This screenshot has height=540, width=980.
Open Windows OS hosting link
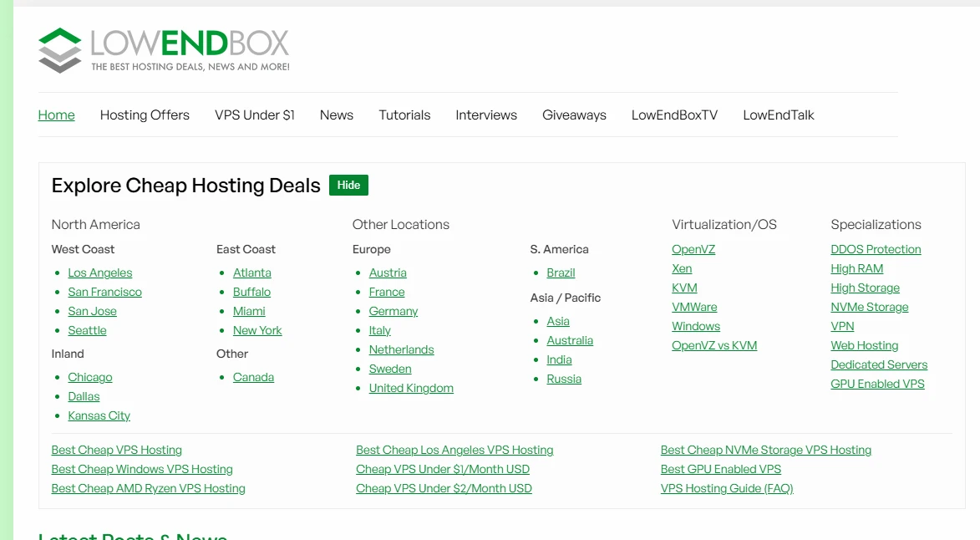pos(696,326)
